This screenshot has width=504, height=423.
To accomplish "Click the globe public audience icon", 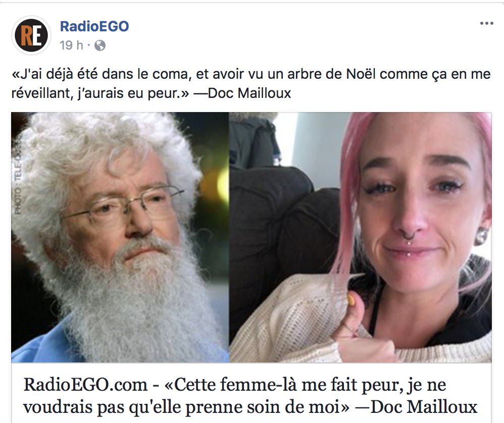I will (99, 45).
